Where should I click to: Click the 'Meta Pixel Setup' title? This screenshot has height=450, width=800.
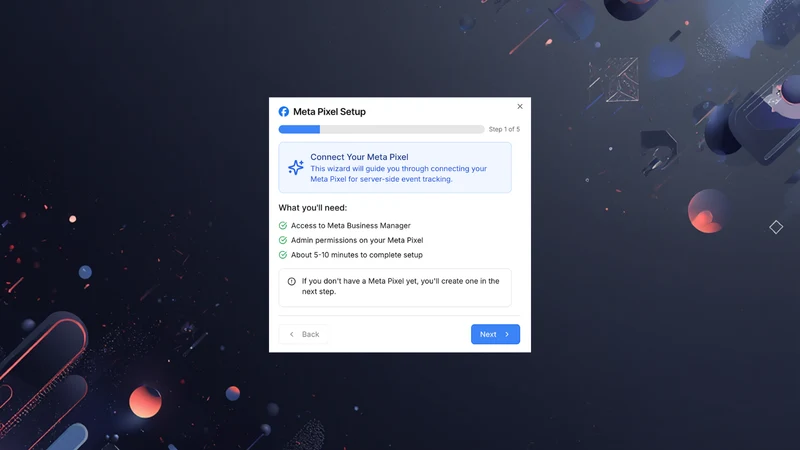coord(329,112)
